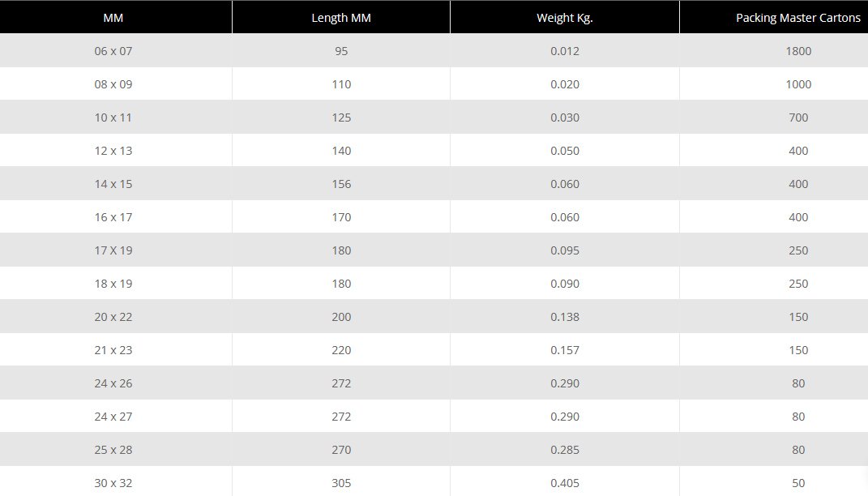Click the length value 95
This screenshot has width=868, height=496.
tap(341, 51)
